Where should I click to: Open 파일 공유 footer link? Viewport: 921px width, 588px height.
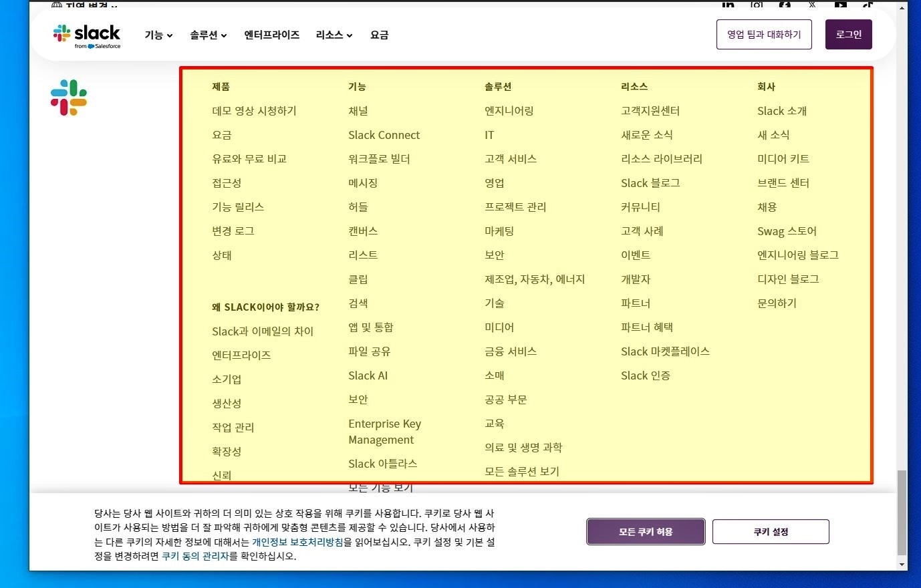point(370,351)
